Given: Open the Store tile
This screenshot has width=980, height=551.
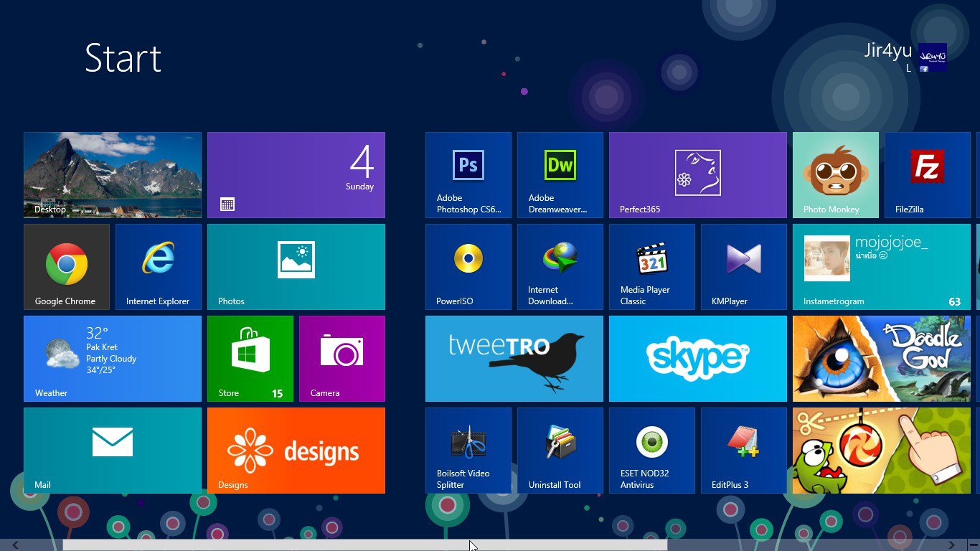Looking at the screenshot, I should click(x=250, y=359).
